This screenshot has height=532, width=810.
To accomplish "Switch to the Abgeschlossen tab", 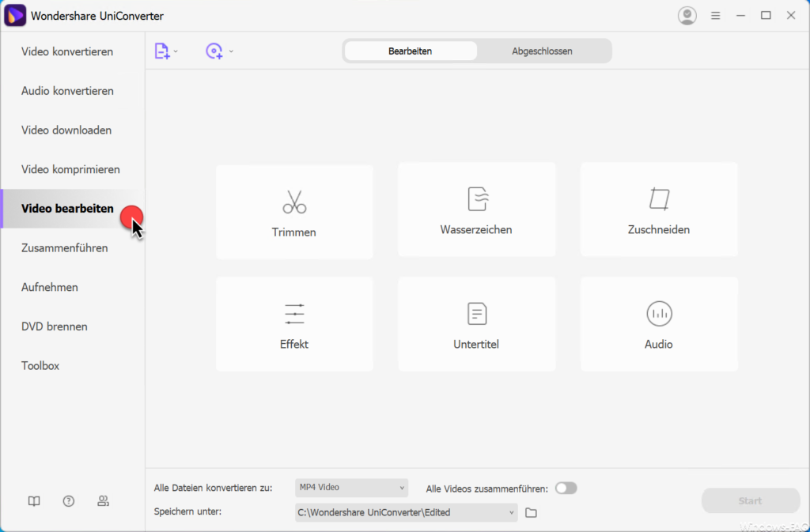I will pyautogui.click(x=543, y=51).
